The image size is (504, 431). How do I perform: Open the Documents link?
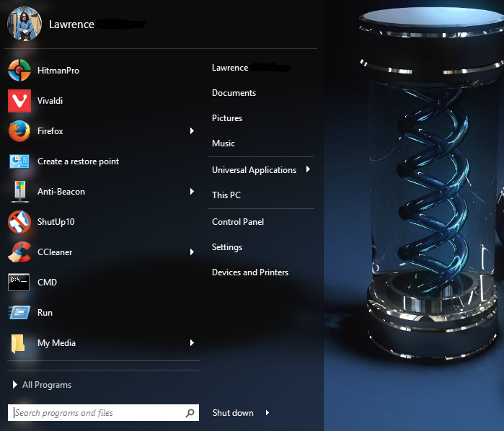click(234, 93)
